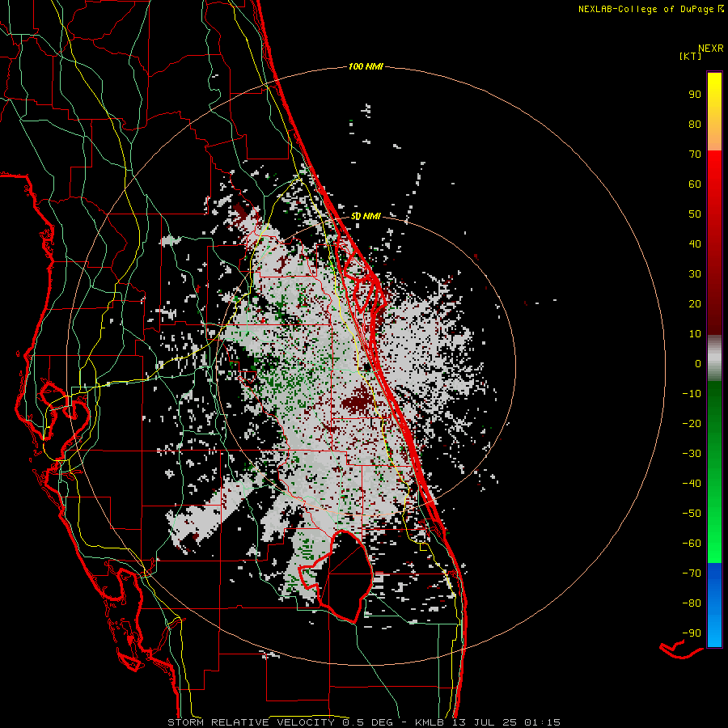
Task: Click the blue bottom segment of color bar
Action: click(714, 605)
